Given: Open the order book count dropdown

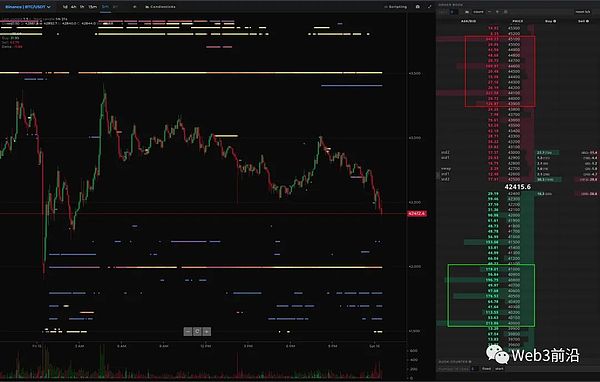Looking at the screenshot, I should [x=478, y=12].
